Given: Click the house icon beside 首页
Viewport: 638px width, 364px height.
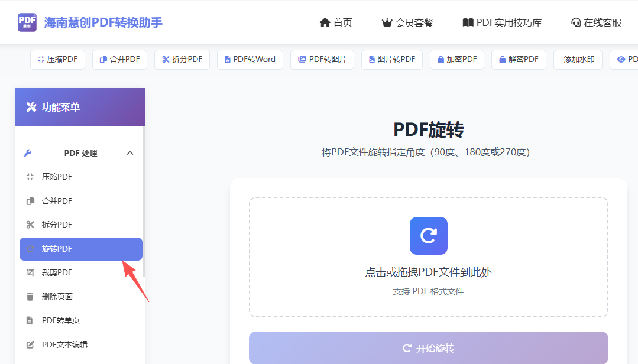Looking at the screenshot, I should click(x=325, y=23).
